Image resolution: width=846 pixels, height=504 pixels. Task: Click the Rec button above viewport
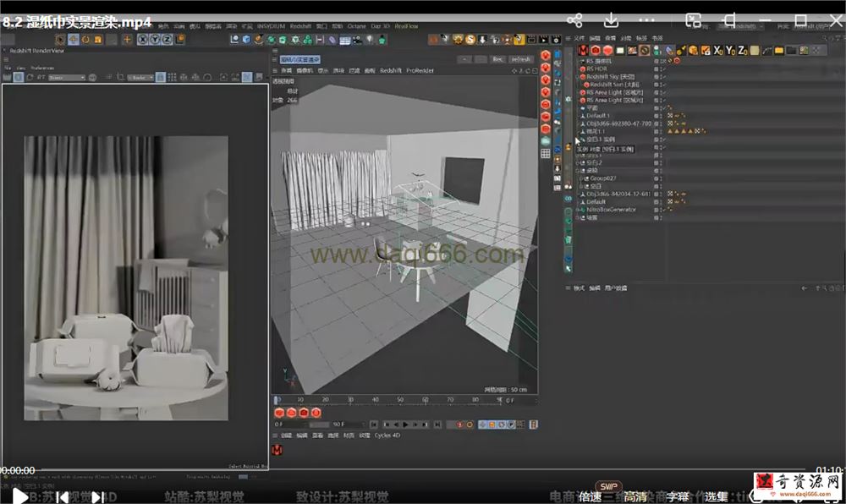(497, 59)
